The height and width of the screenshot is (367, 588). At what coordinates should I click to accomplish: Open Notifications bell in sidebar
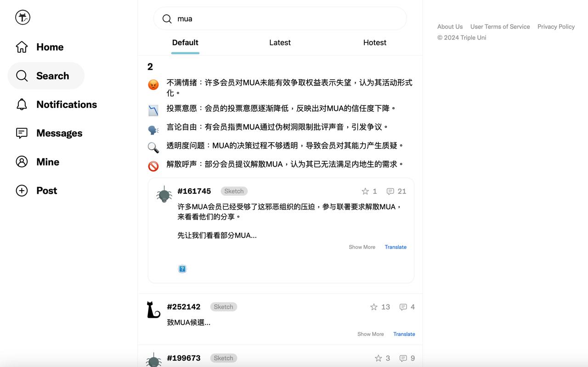57,104
